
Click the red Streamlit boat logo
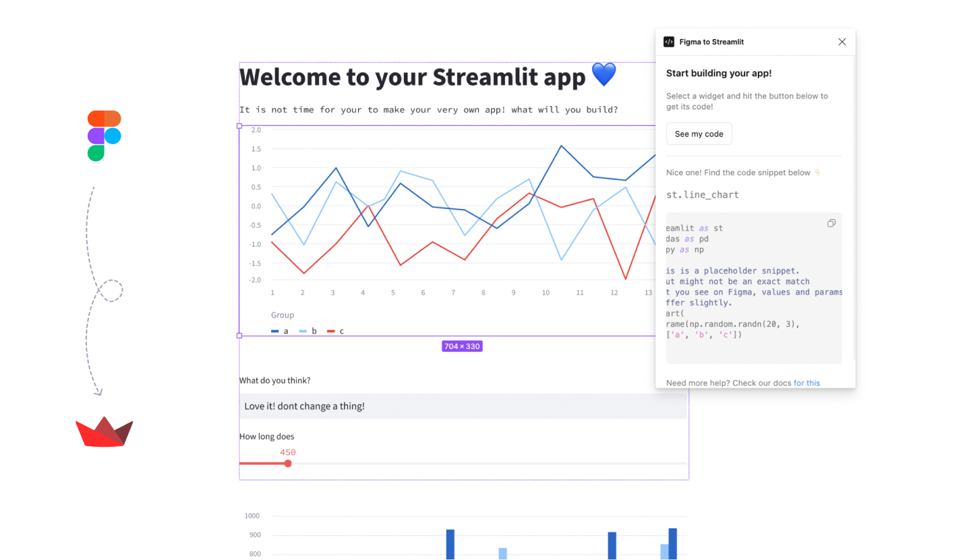[104, 431]
